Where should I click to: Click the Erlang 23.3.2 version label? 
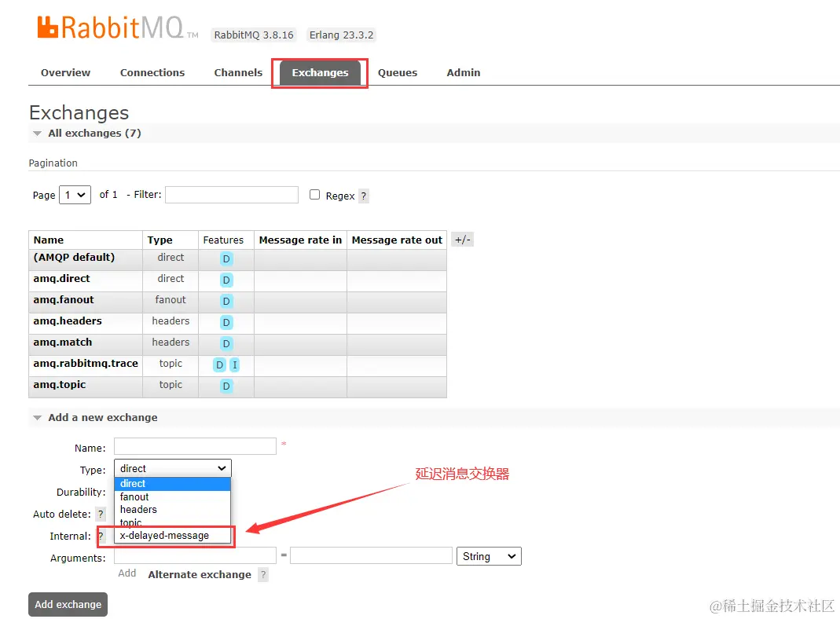341,35
